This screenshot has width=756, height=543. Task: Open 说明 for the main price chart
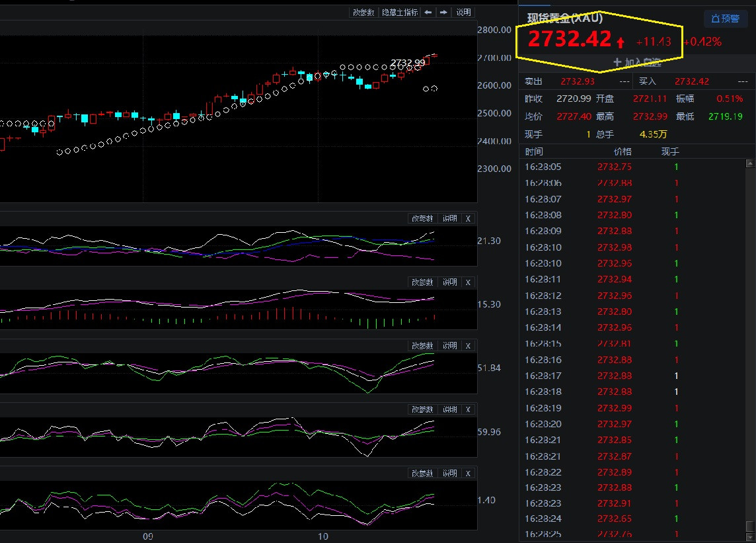click(463, 13)
